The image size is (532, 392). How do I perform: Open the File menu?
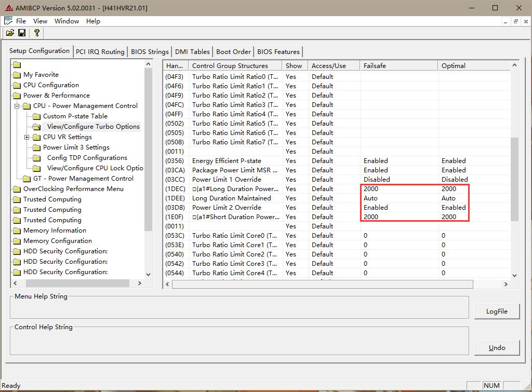click(21, 21)
